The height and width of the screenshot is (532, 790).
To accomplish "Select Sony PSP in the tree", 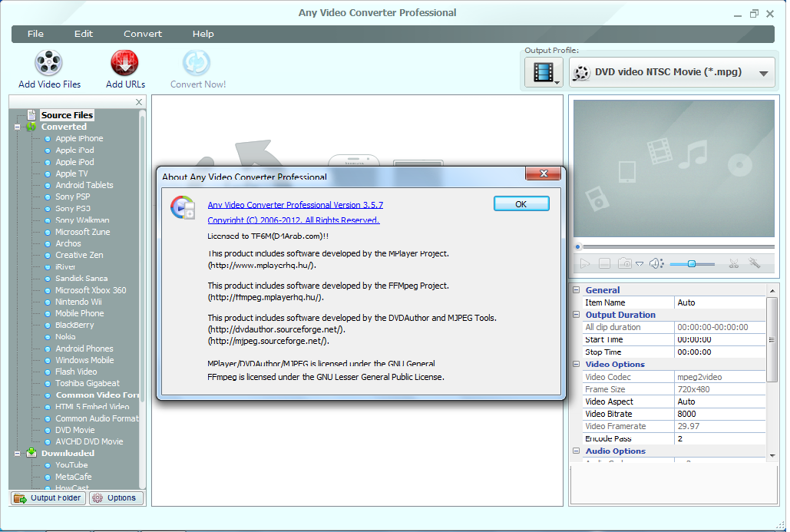I will (x=72, y=197).
